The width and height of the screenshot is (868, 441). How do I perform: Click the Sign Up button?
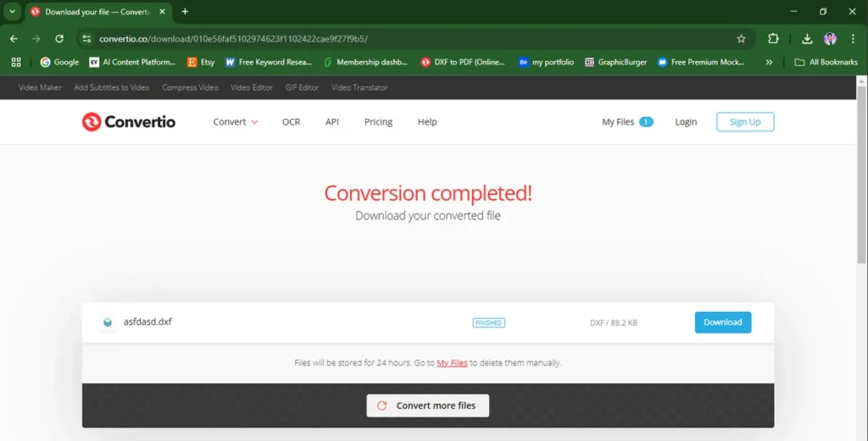tap(744, 122)
